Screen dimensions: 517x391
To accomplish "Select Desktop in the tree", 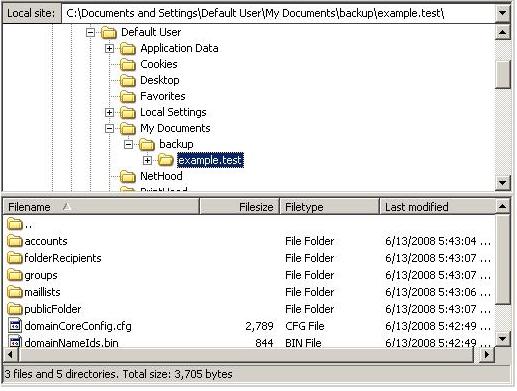I will (160, 80).
